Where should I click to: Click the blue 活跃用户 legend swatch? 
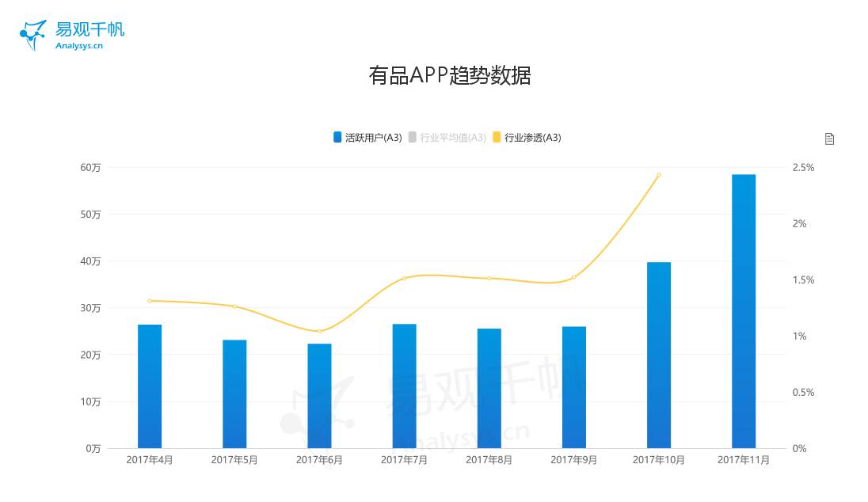337,137
